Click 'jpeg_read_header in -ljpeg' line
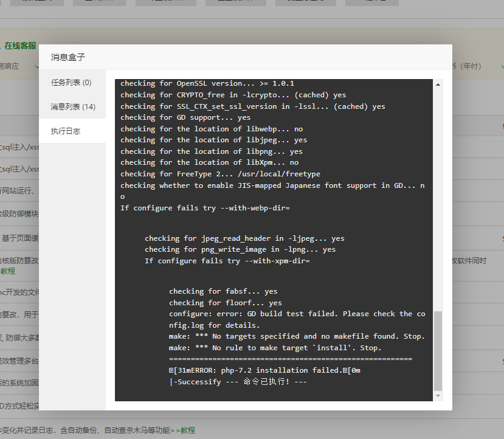This screenshot has height=439, width=504. (244, 238)
